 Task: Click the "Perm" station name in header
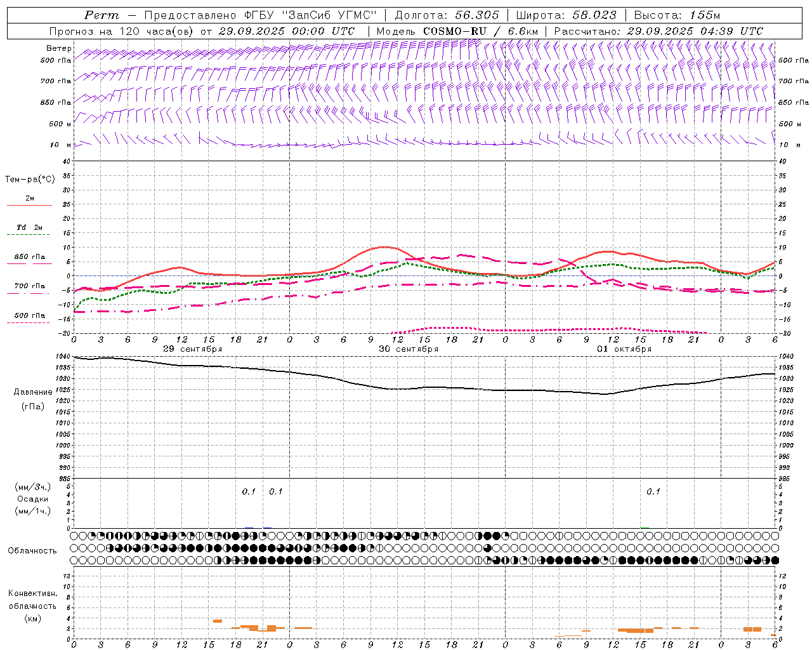101,15
